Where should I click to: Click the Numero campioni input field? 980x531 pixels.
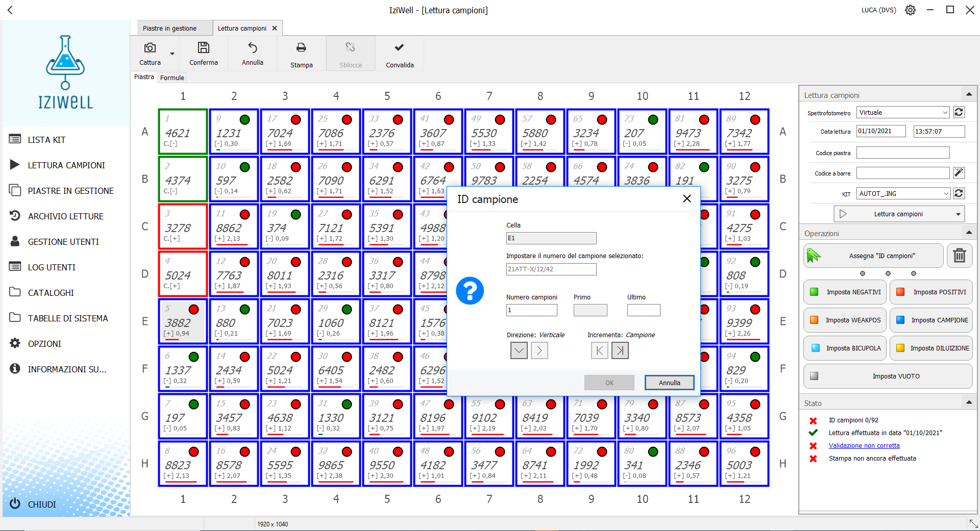(x=531, y=310)
